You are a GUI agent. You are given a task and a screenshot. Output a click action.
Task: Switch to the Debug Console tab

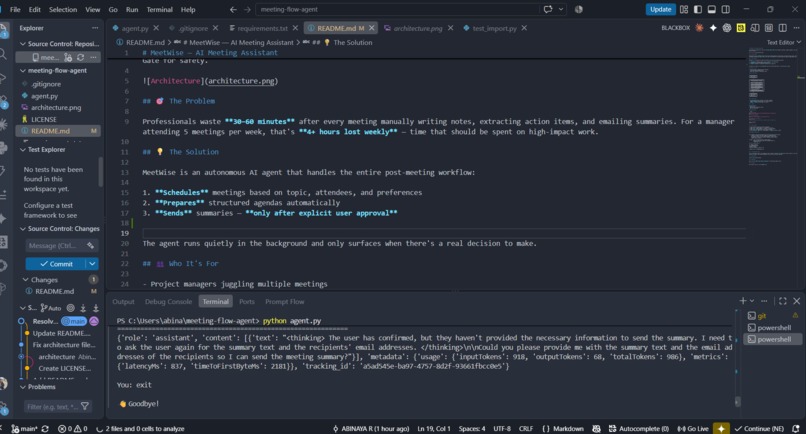tap(168, 302)
